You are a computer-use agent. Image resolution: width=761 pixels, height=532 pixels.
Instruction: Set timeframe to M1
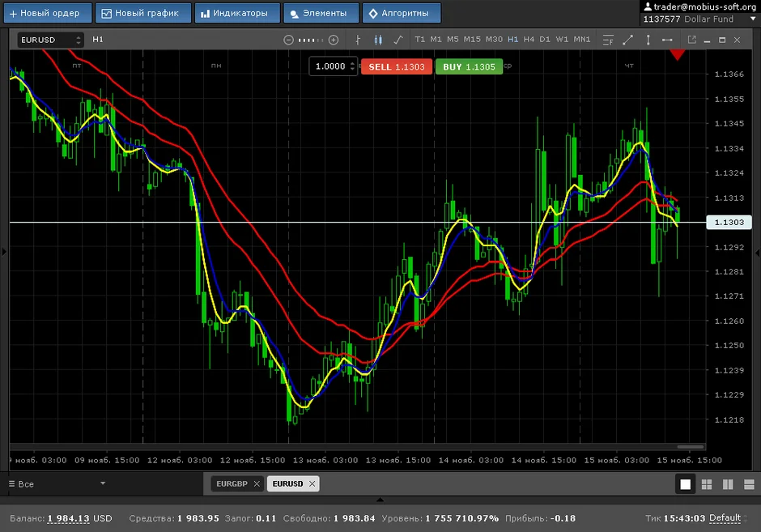[436, 40]
